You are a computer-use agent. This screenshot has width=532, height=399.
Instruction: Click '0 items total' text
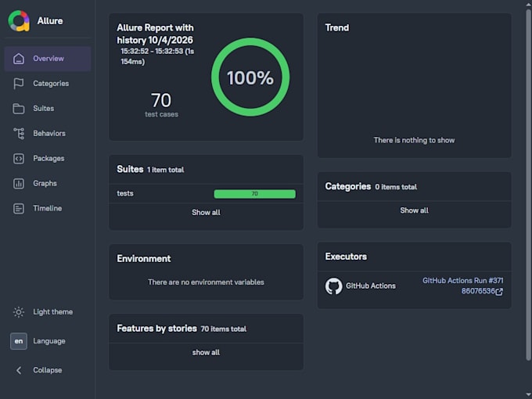pos(396,187)
